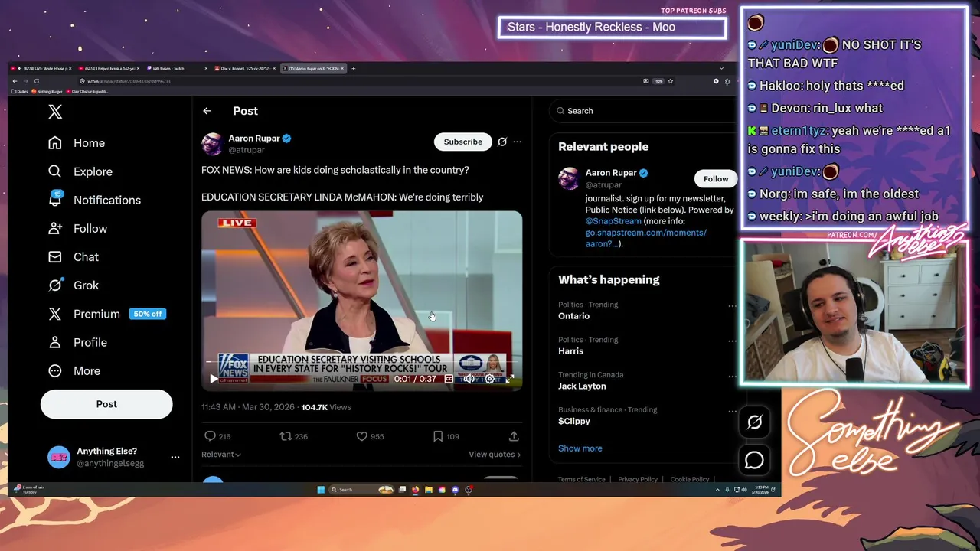
Task: Switch to the Twitch browser tab
Action: point(177,68)
